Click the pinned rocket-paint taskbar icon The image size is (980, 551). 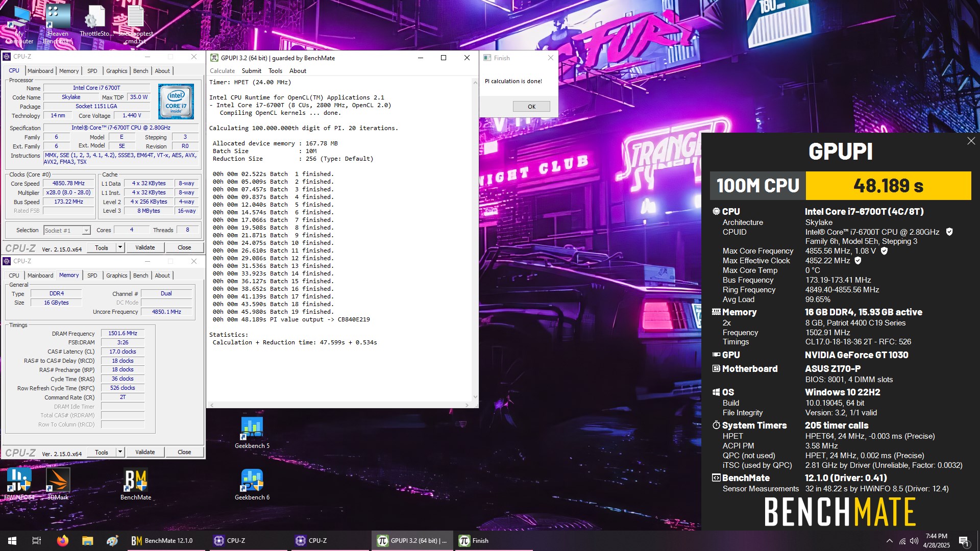tap(112, 541)
